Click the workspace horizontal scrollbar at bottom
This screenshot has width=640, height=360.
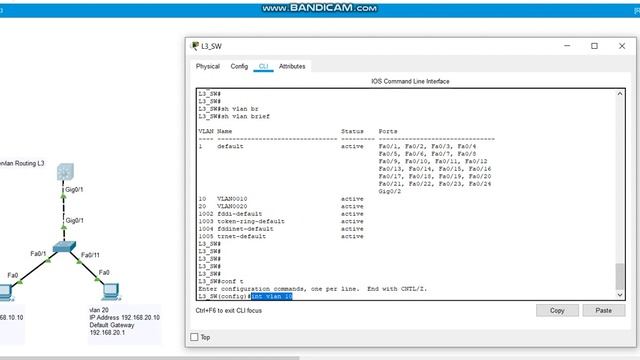point(149,358)
